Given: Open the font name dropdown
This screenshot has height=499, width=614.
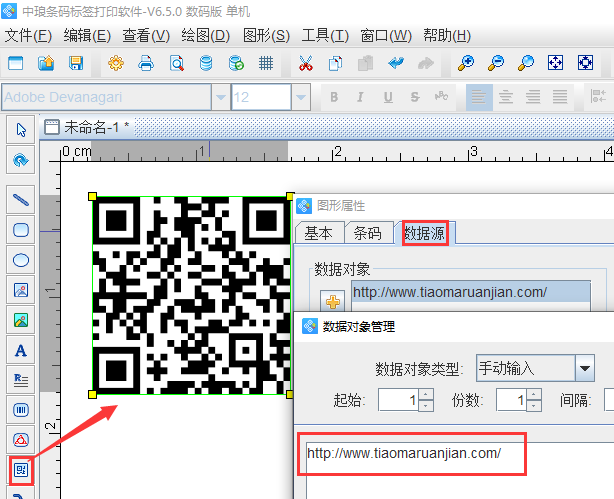Looking at the screenshot, I should point(220,97).
